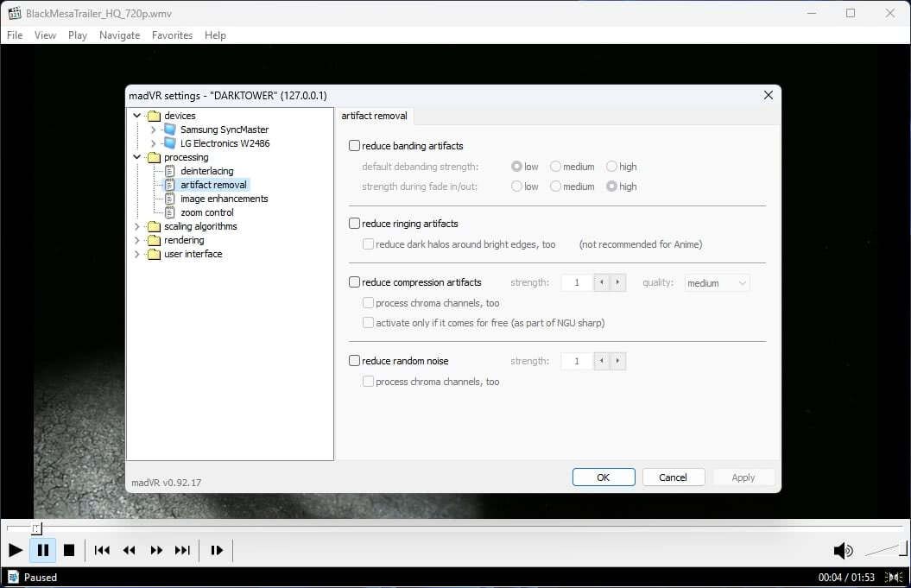
Task: Click Cancel in madVR settings
Action: [x=673, y=477]
